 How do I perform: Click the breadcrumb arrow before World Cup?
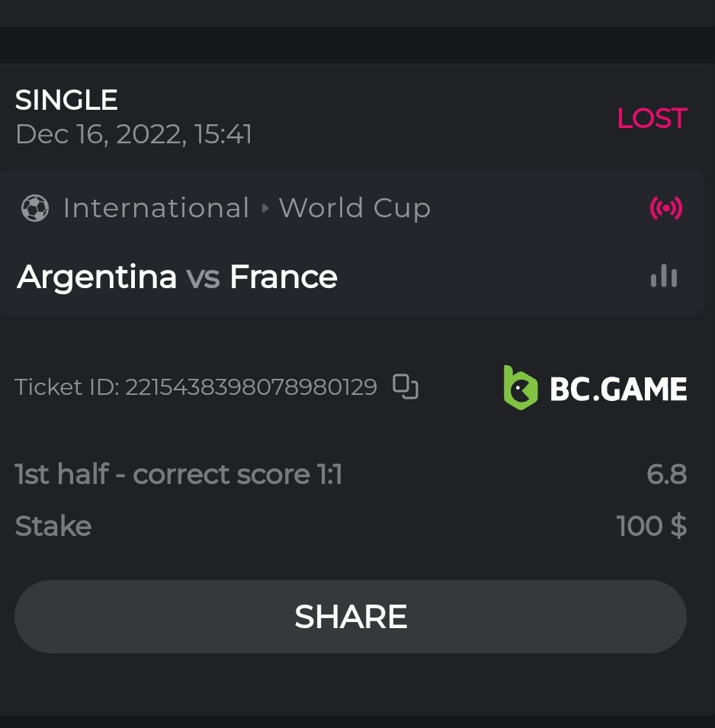(265, 208)
